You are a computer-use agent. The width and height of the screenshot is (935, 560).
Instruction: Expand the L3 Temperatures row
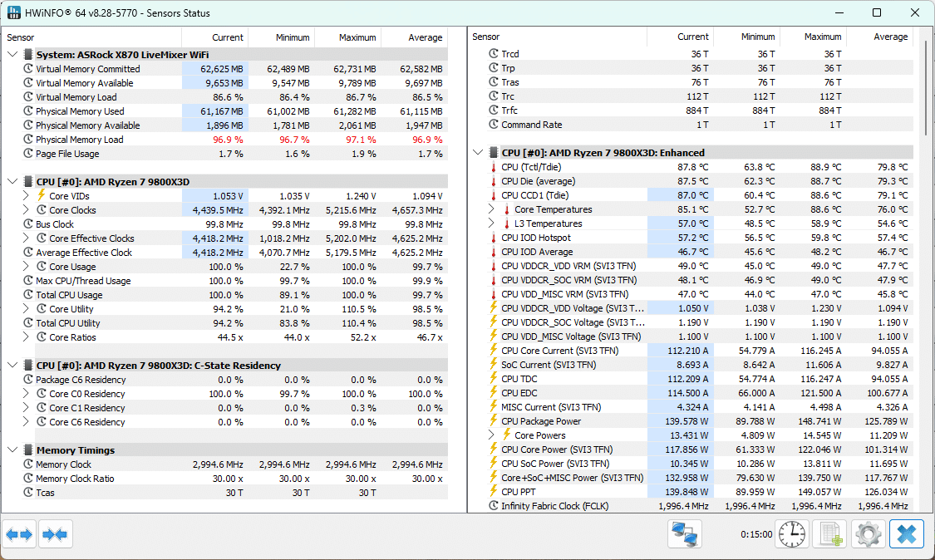pos(491,223)
